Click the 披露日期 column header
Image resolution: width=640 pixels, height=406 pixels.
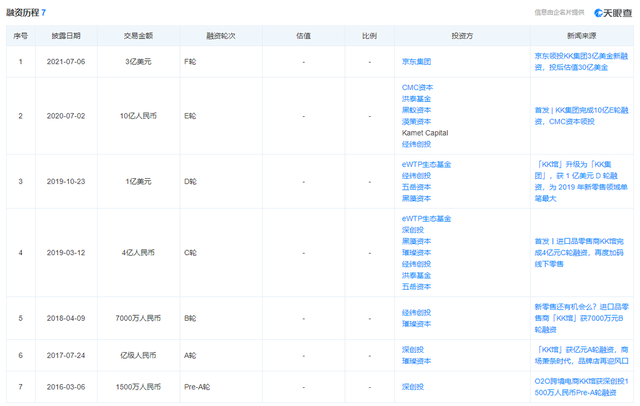tap(66, 36)
